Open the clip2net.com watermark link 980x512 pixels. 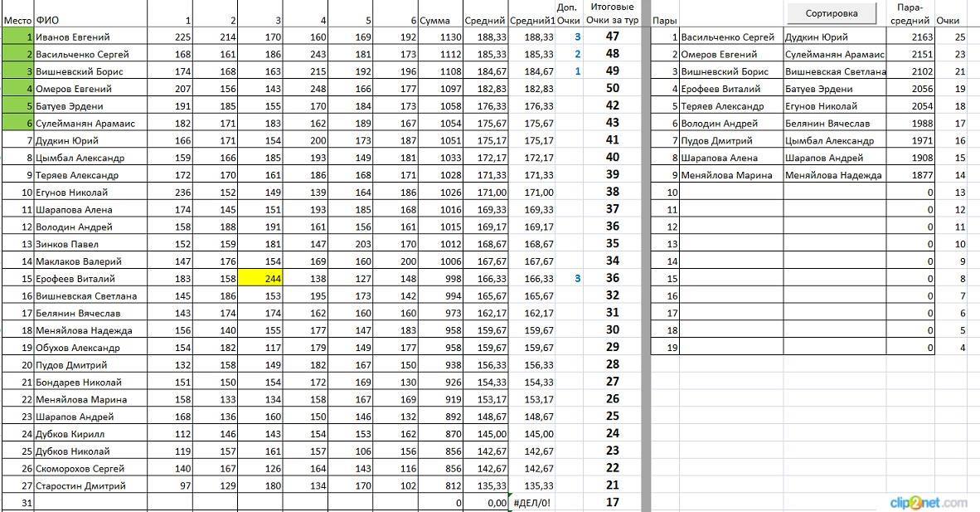928,502
